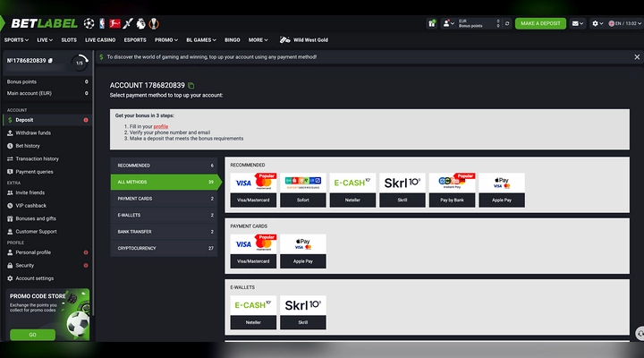Open the user account dropdown in header
Image resolution: width=644 pixels, height=358 pixels.
[x=448, y=23]
